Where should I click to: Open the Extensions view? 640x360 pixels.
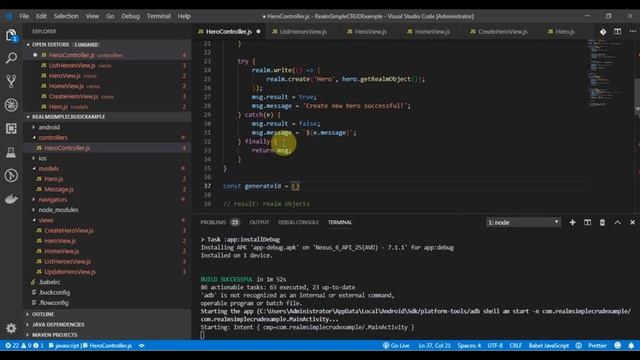[x=11, y=129]
